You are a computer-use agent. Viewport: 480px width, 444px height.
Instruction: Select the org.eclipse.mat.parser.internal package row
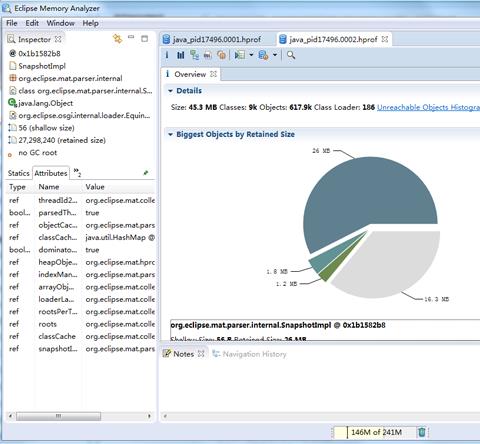click(70, 78)
